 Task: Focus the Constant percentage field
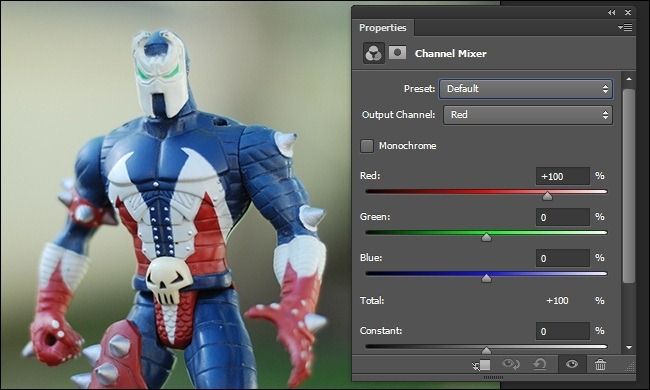[x=563, y=331]
